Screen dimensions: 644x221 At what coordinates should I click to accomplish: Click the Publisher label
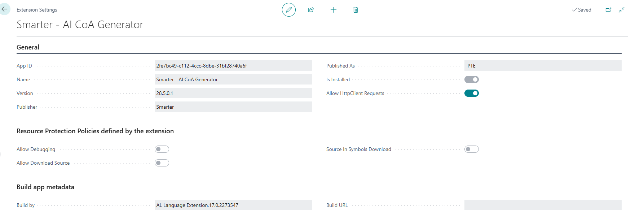pyautogui.click(x=27, y=107)
